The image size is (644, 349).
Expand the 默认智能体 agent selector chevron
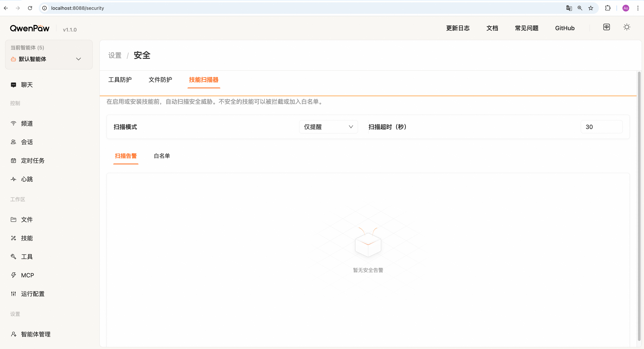(x=79, y=59)
